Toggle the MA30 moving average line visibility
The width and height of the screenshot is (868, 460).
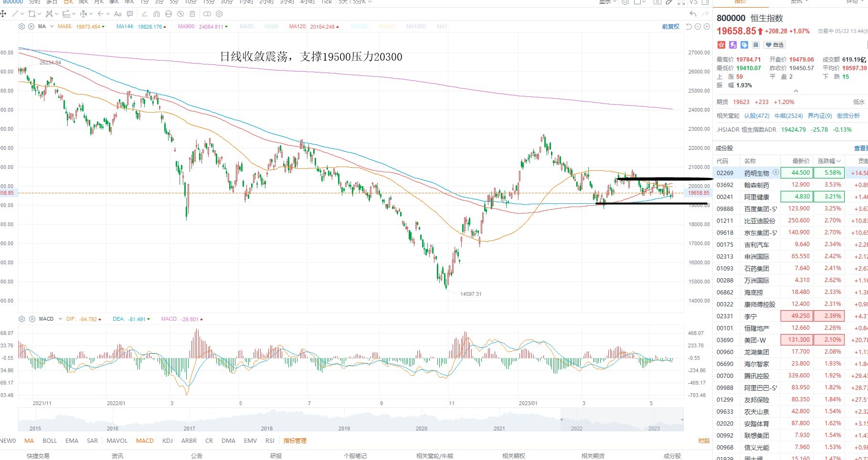247,27
